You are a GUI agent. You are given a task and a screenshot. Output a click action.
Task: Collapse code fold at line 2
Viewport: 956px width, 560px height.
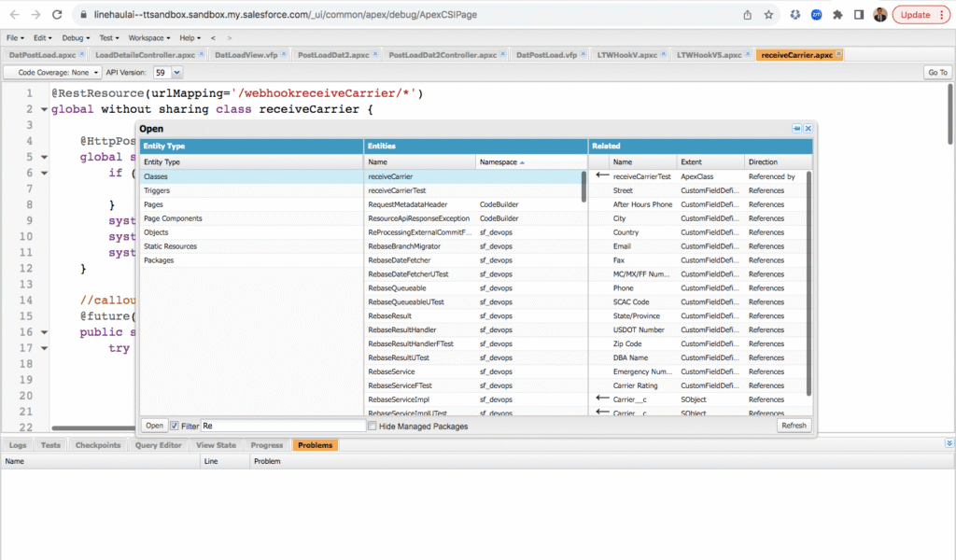44,110
